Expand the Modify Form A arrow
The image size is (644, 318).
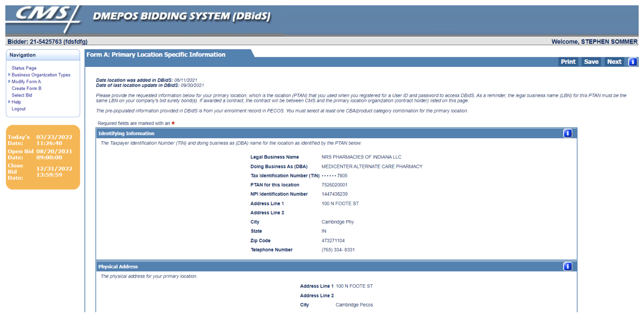pyautogui.click(x=9, y=81)
